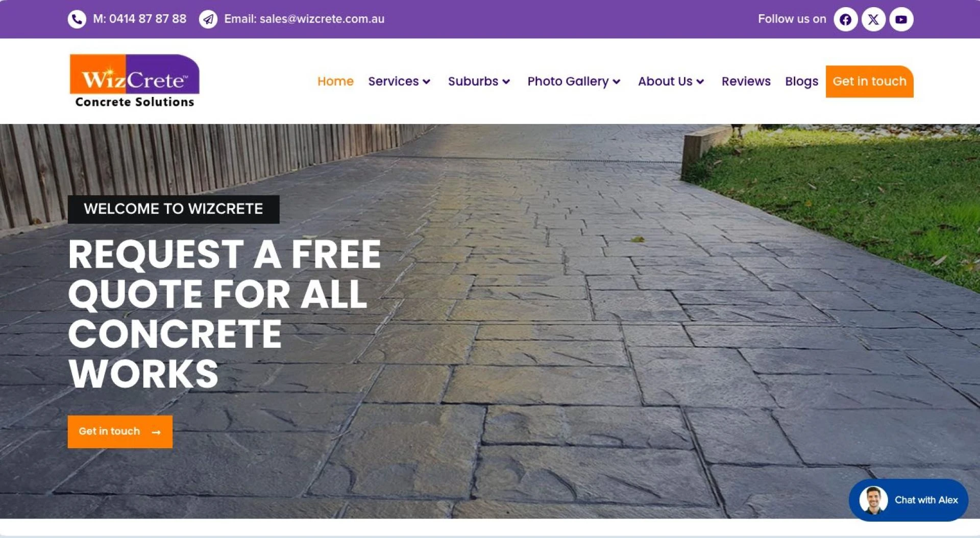Expand the About Us dropdown chevron
Viewport: 980px width, 538px height.
(x=700, y=82)
